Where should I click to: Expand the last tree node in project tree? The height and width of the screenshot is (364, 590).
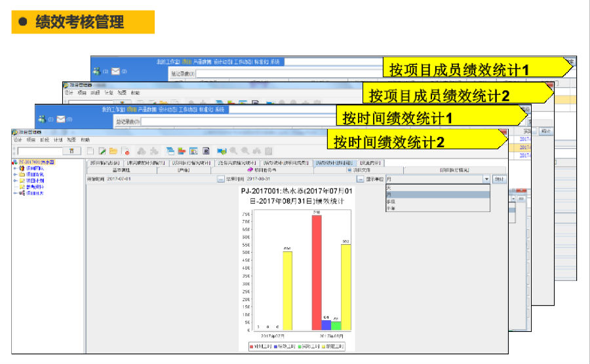16,193
